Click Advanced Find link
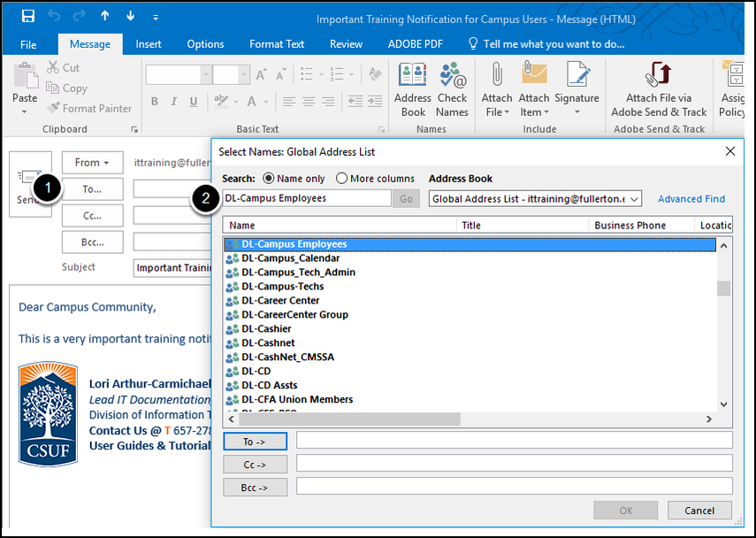 pyautogui.click(x=691, y=199)
